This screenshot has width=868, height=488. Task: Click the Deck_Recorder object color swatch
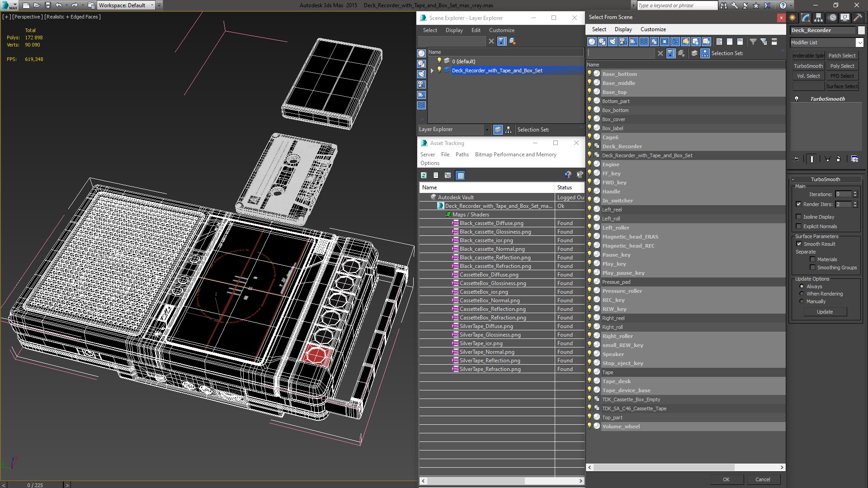pos(861,30)
